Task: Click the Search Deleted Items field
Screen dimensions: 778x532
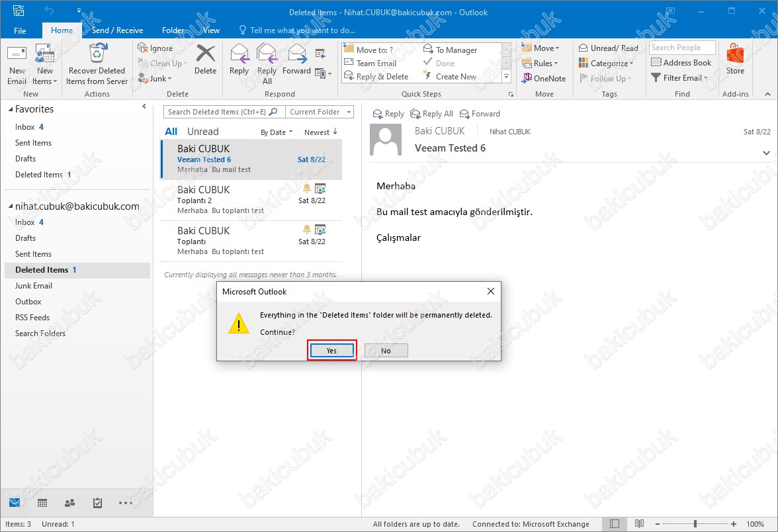Action: click(224, 112)
